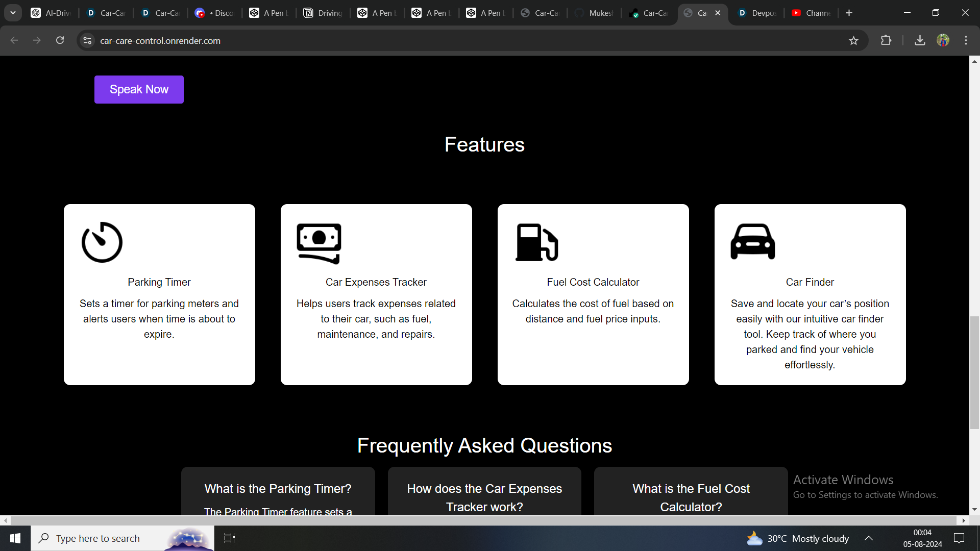Click the Car Finder car icon
This screenshot has height=551, width=980.
tap(753, 242)
